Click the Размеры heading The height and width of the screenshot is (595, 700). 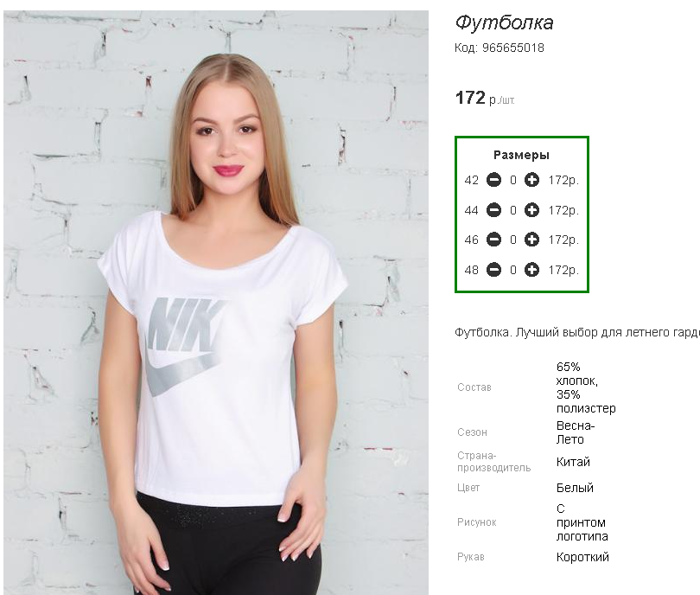tap(521, 155)
